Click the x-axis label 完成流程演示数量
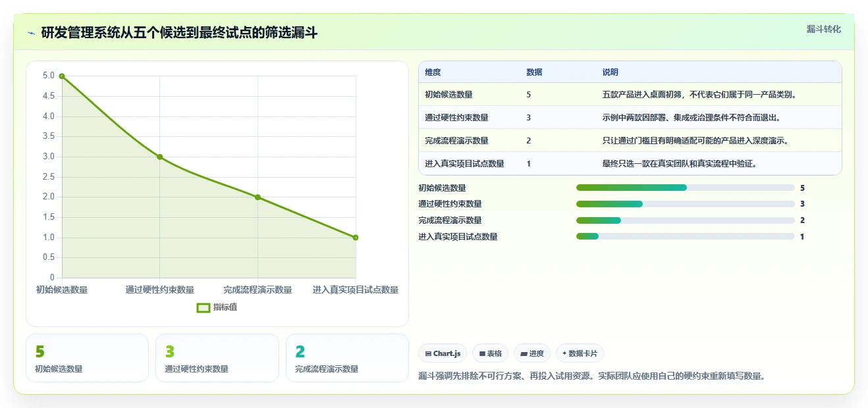The image size is (868, 408). point(258,290)
